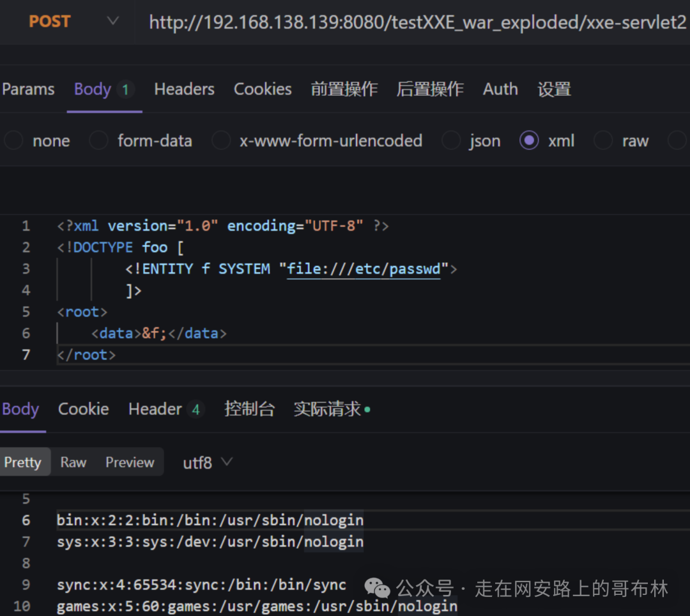Open the response Cookie tab
The width and height of the screenshot is (690, 616).
[84, 409]
